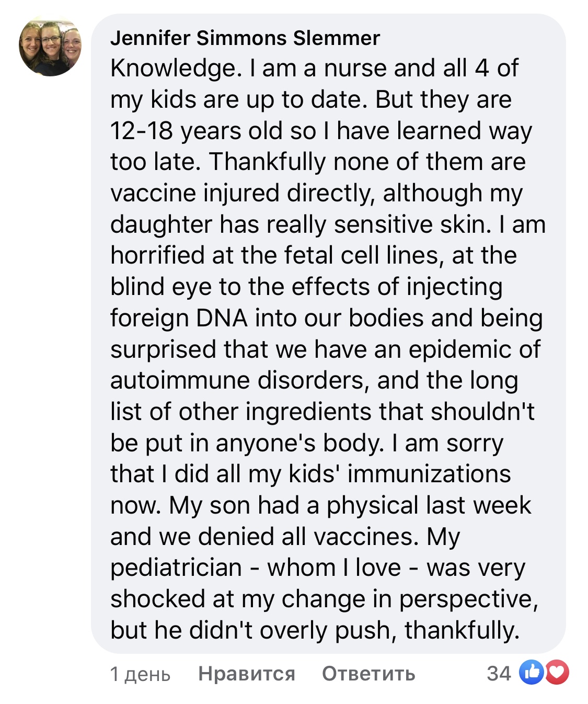The height and width of the screenshot is (704, 588).
Task: Click the red heart reaction icon
Action: point(557,672)
